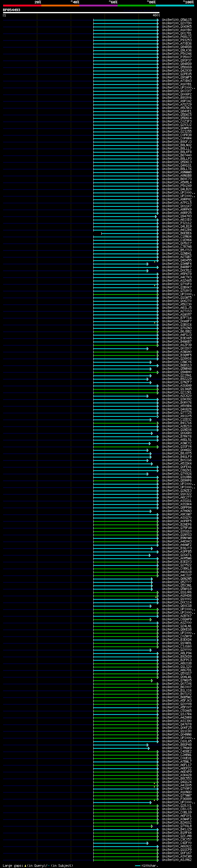Select the UniRef100_Q9SP37 label
This screenshot has height=868, width=197.
pyautogui.click(x=177, y=60)
